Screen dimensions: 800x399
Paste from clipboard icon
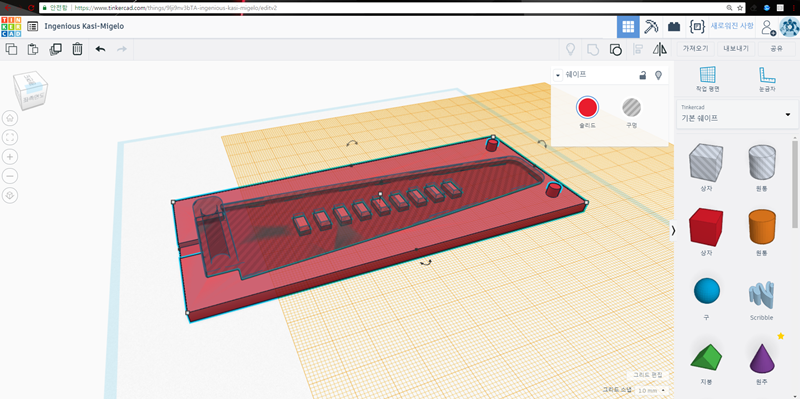point(33,49)
